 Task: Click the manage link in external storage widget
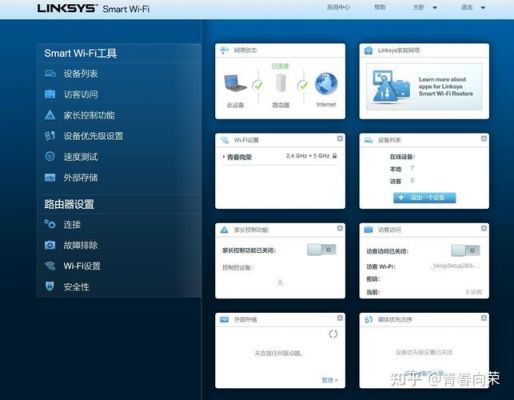(x=330, y=380)
